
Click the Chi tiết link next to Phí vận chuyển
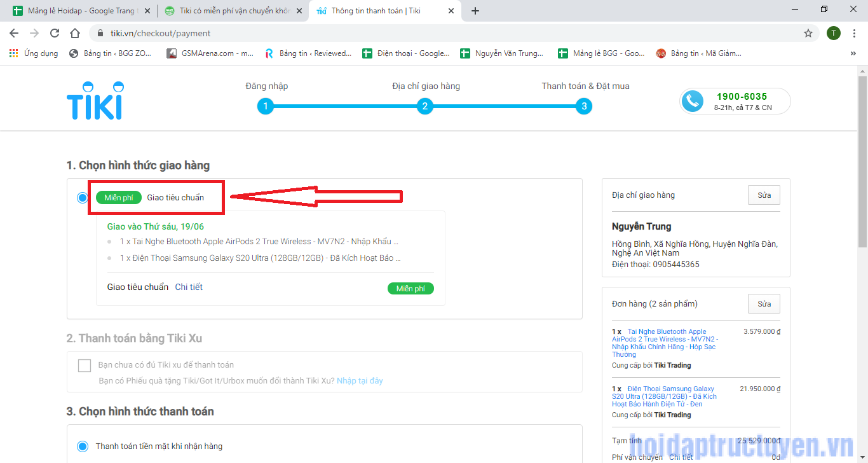(x=681, y=457)
